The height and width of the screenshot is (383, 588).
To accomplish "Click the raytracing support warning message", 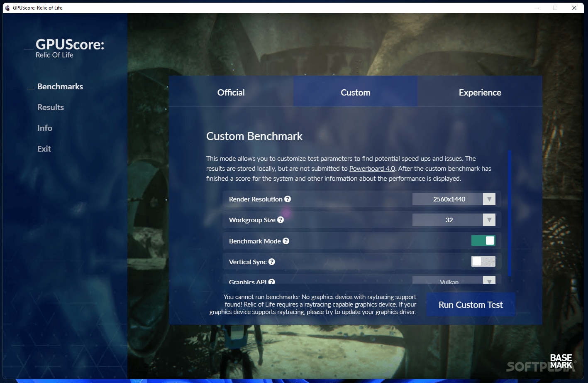I will click(313, 304).
